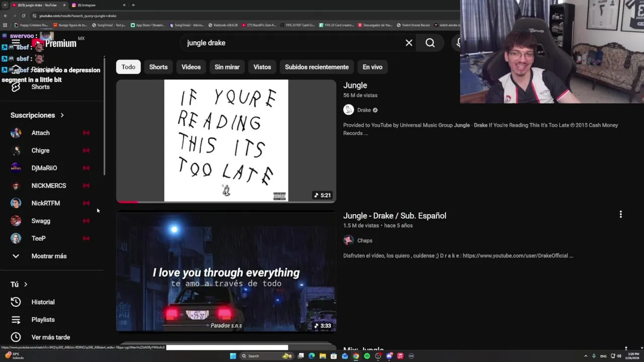Open the Historial page icon

point(16,302)
